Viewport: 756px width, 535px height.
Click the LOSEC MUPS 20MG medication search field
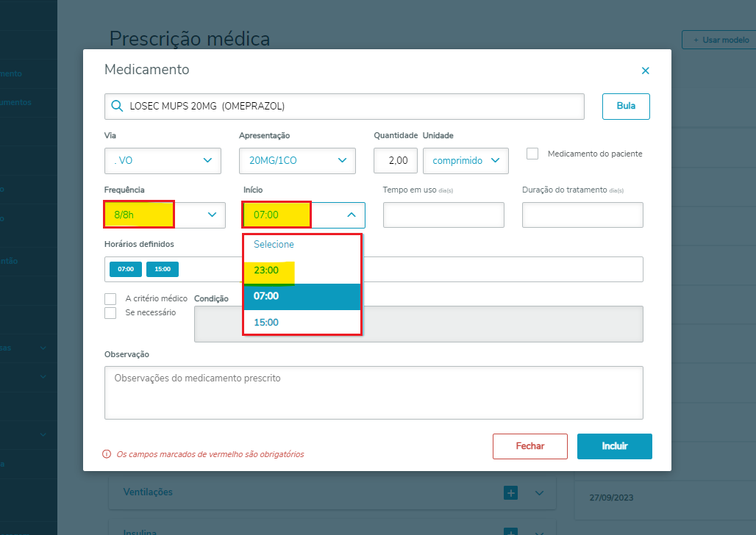tap(344, 106)
